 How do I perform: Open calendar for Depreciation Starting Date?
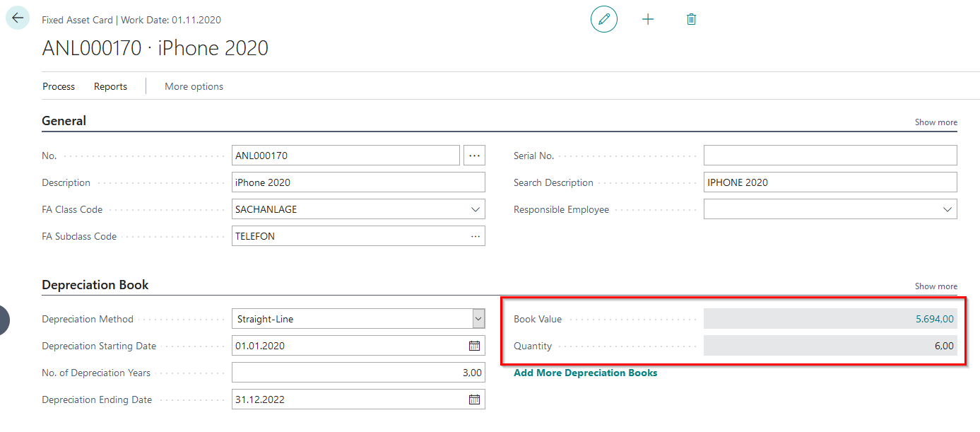click(x=474, y=346)
